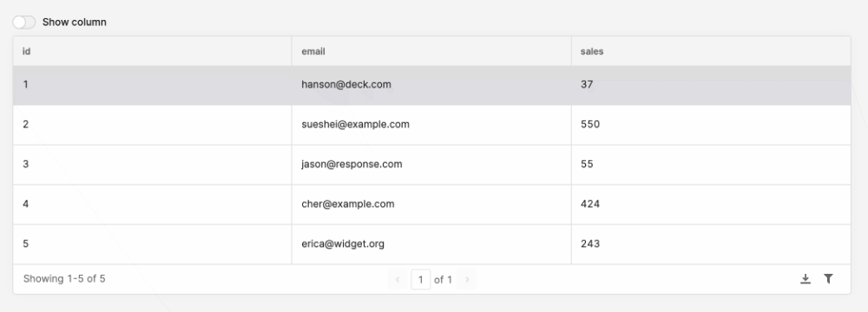Sort by the id column header
Viewport: 868px width, 312px height.
coord(152,51)
